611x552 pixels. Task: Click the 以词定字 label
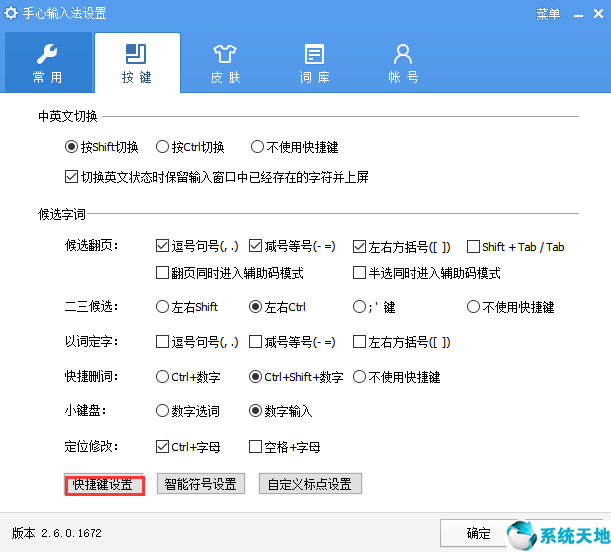(91, 342)
